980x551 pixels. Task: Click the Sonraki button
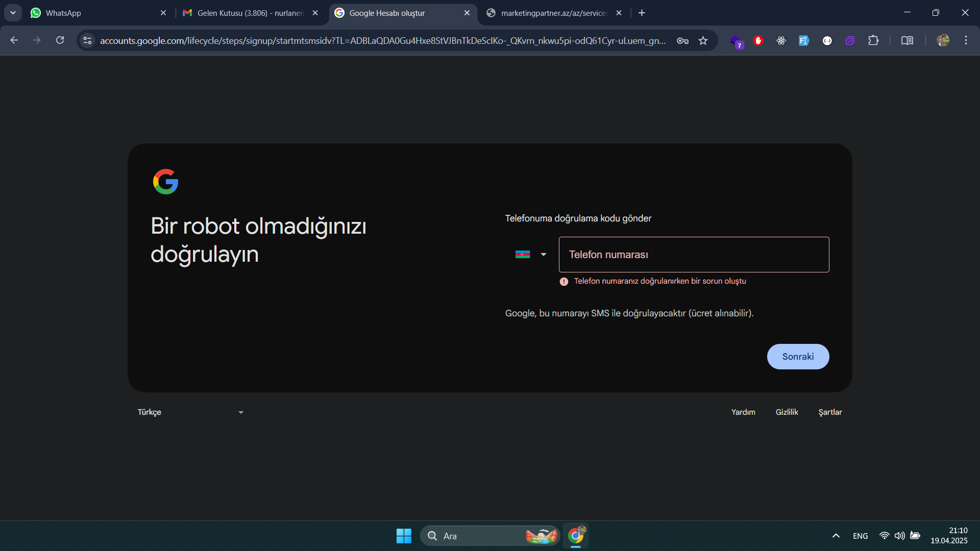tap(797, 356)
